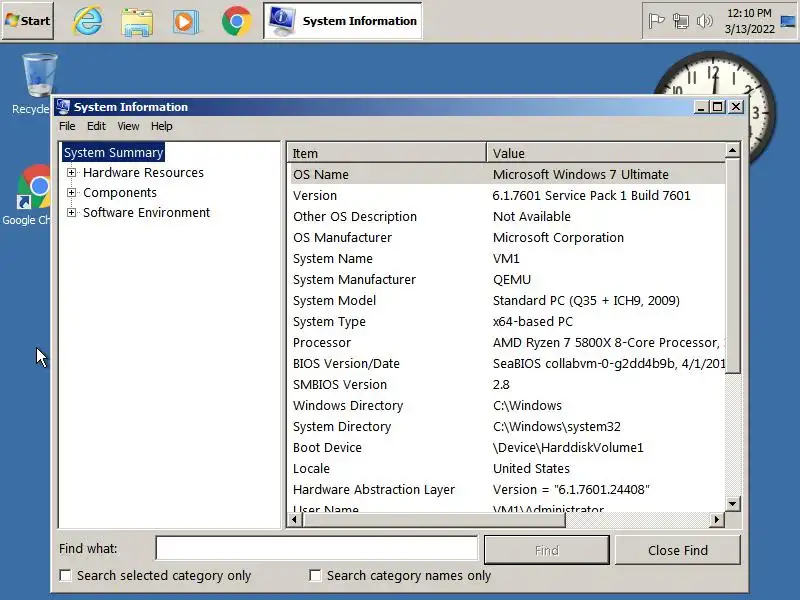The width and height of the screenshot is (800, 600).
Task: Click the vertical scrollbar up arrow
Action: coord(732,150)
